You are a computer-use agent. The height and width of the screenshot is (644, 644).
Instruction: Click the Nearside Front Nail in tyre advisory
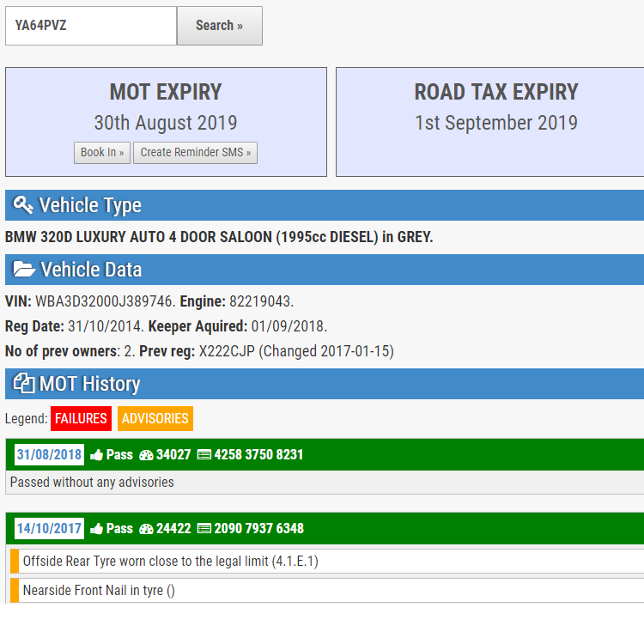pyautogui.click(x=327, y=590)
